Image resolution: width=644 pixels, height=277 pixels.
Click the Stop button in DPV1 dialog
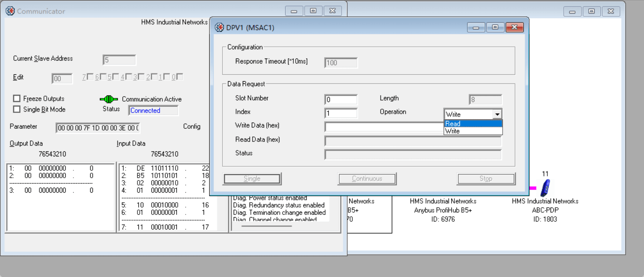pyautogui.click(x=486, y=179)
